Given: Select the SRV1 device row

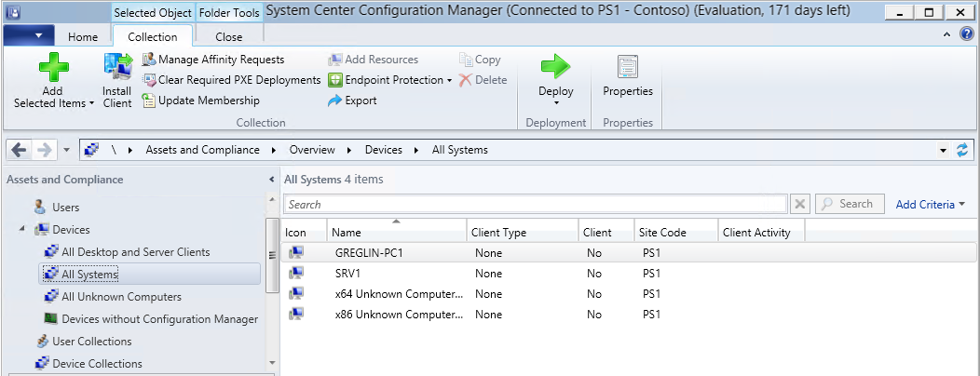Looking at the screenshot, I should [630, 274].
